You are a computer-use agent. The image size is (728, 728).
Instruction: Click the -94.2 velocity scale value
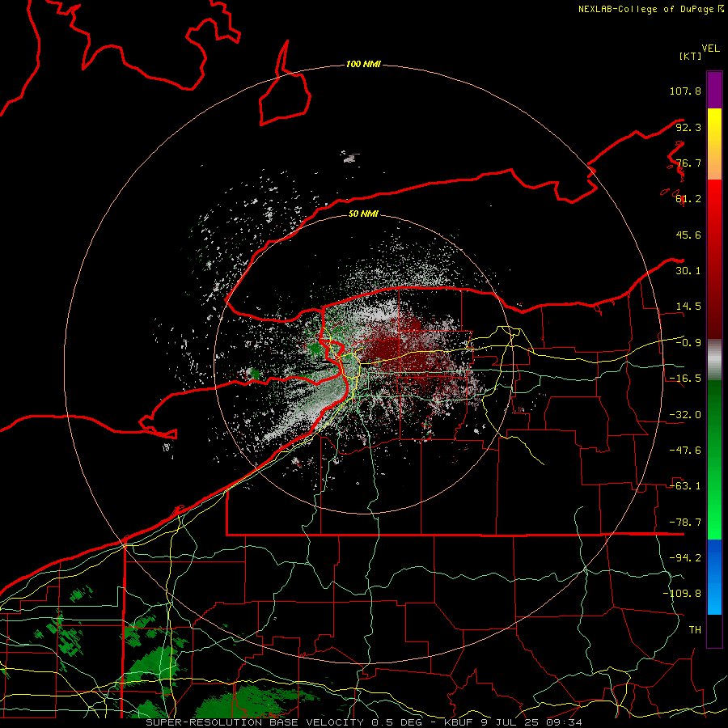685,557
